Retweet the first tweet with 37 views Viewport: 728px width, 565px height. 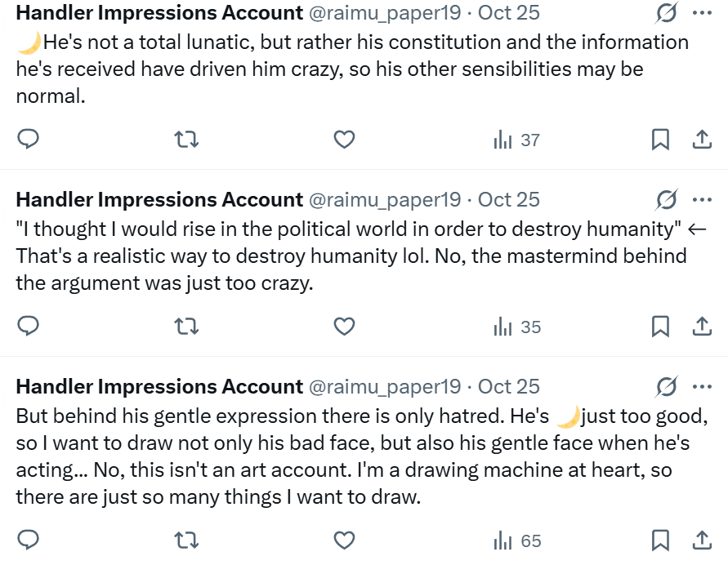pyautogui.click(x=187, y=140)
